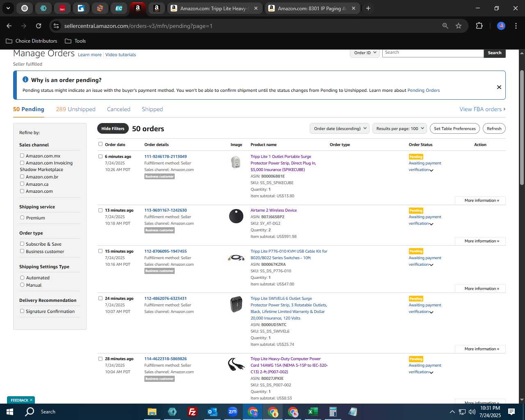
Task: Switch to the 289 Unshipped tab
Action: [x=75, y=109]
